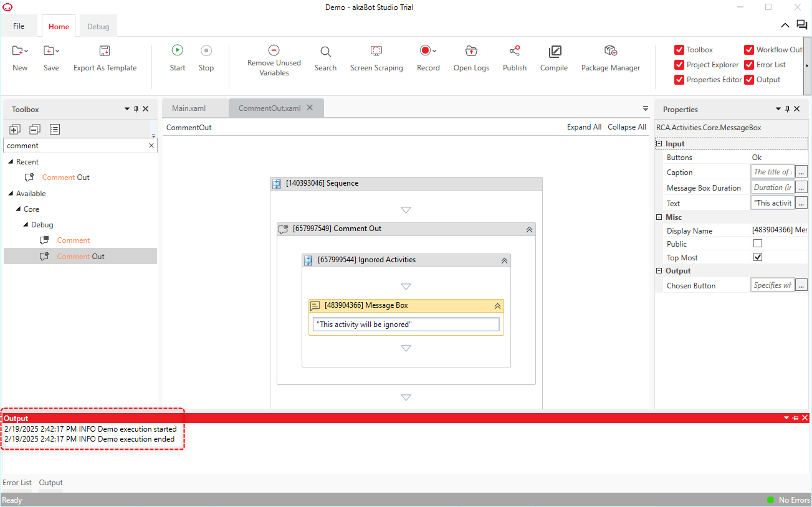The height and width of the screenshot is (507, 812).
Task: Collapse the Core tree node
Action: pos(18,209)
